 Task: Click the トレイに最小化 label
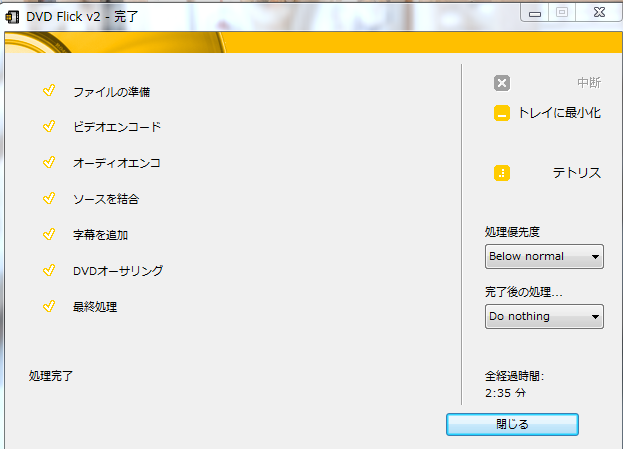pyautogui.click(x=559, y=113)
